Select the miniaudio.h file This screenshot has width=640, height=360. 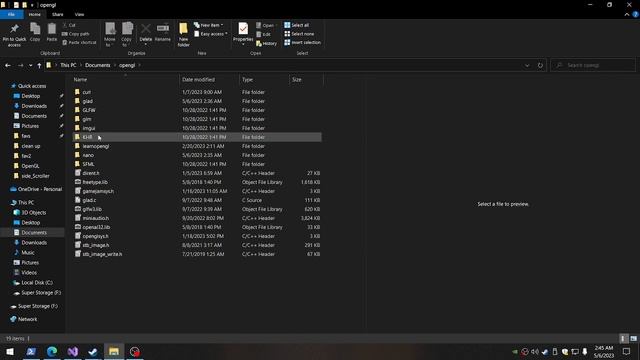[197, 218]
